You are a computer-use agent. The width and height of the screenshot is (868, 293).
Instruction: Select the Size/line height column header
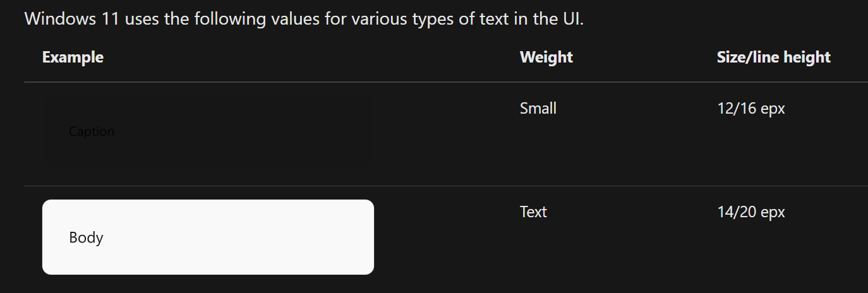click(x=773, y=57)
